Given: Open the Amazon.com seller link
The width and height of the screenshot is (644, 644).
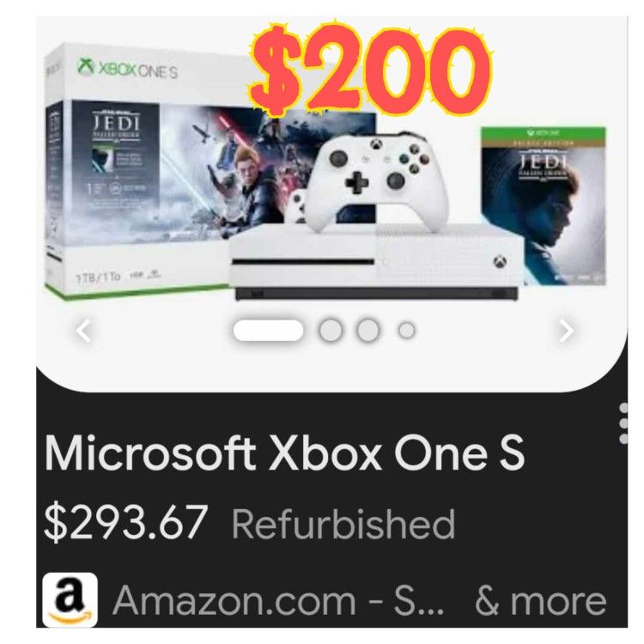Looking at the screenshot, I should point(278,600).
